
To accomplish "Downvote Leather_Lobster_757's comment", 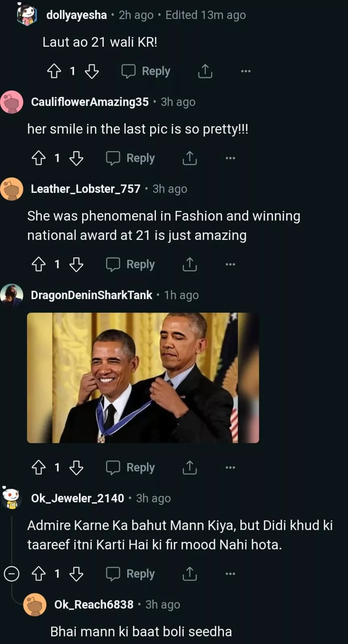I will [77, 264].
